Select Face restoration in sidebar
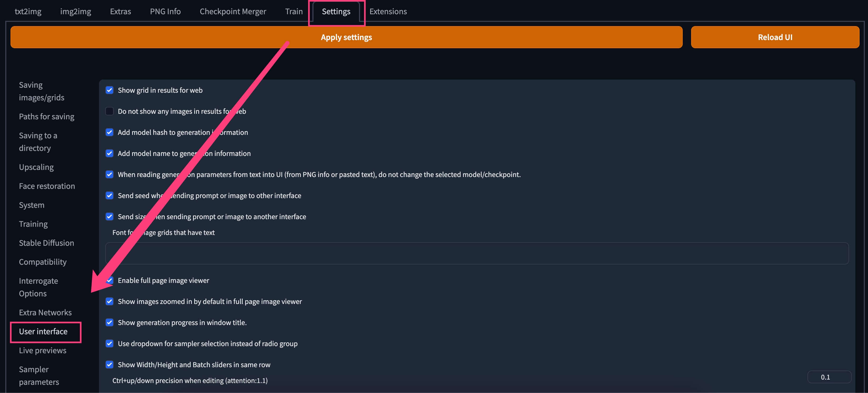This screenshot has height=393, width=868. pyautogui.click(x=47, y=186)
